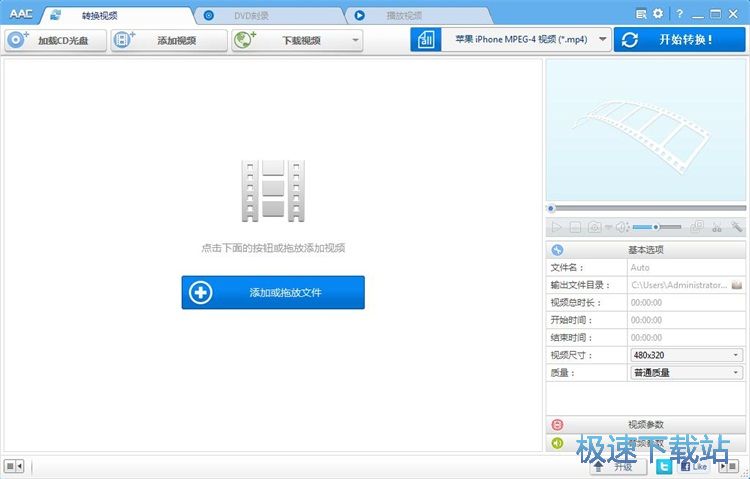Click the 质量 label
Image resolution: width=750 pixels, height=479 pixels.
click(562, 373)
